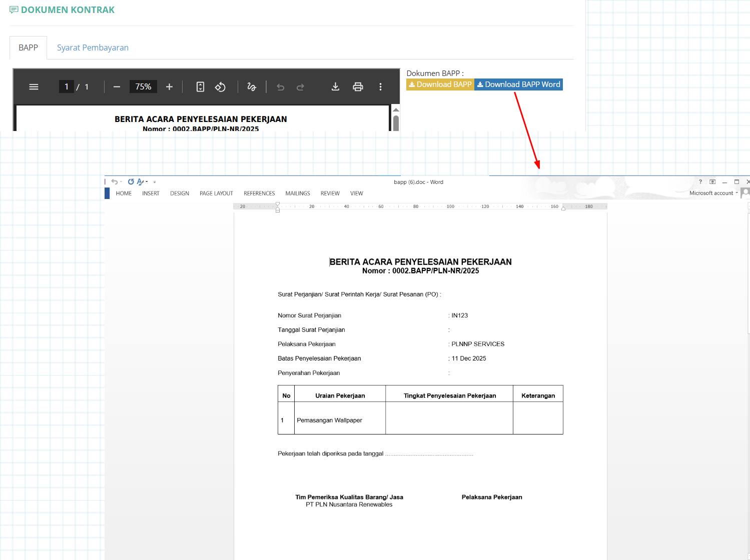
Task: Open the blue File tab in Word
Action: [x=107, y=193]
